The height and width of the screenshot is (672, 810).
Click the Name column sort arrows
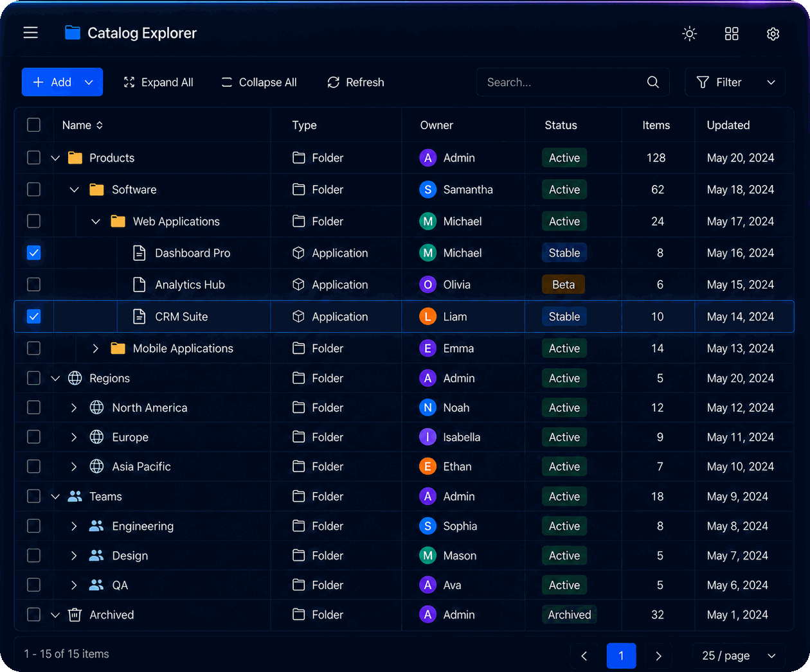click(100, 125)
